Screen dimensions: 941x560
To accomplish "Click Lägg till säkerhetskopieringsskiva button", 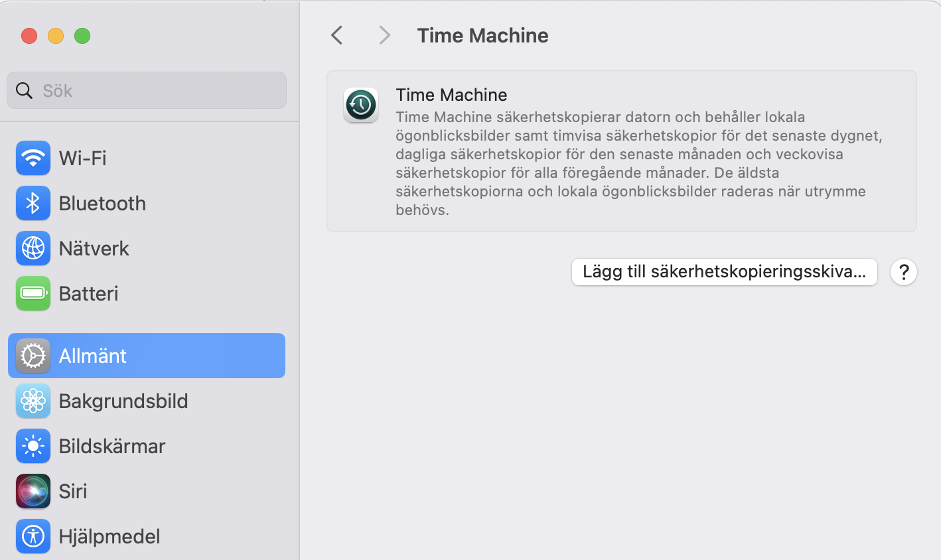I will point(725,272).
